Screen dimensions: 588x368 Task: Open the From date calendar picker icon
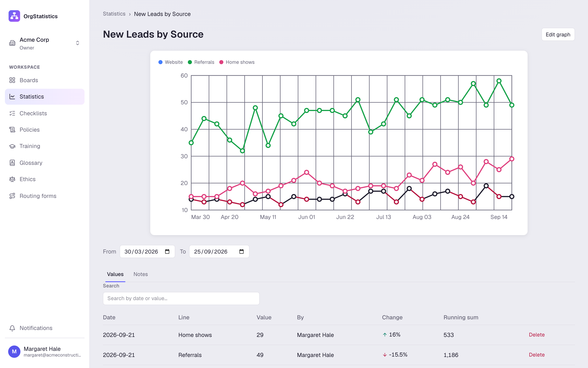(167, 251)
